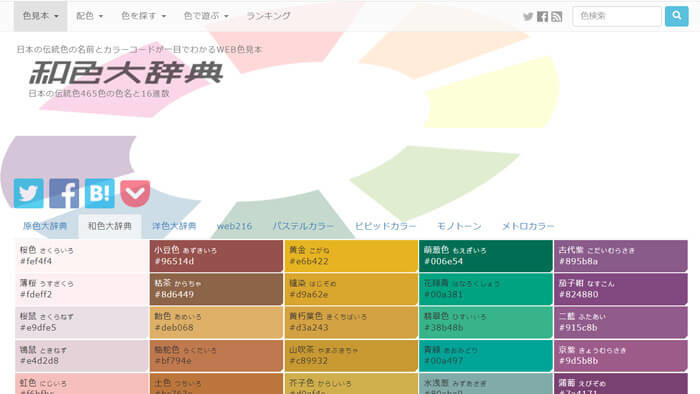Pick the 桜鼠 #e9dfe5 swatch
700x394 pixels.
82,322
